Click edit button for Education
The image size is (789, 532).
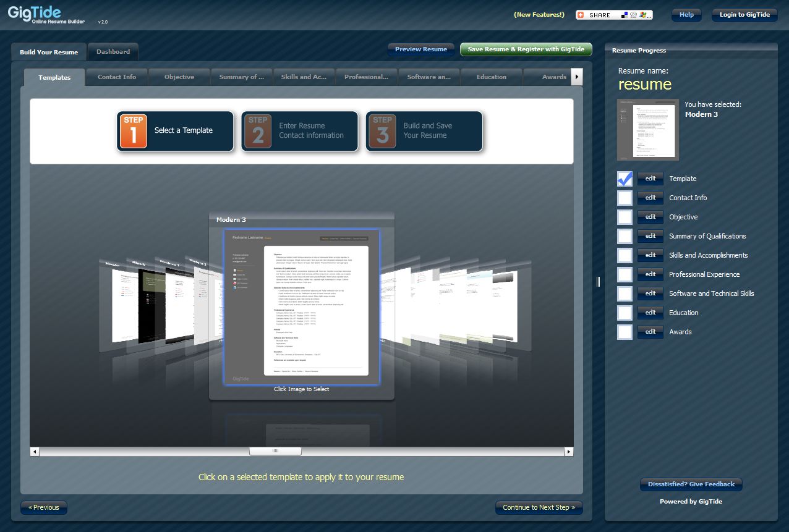point(650,313)
